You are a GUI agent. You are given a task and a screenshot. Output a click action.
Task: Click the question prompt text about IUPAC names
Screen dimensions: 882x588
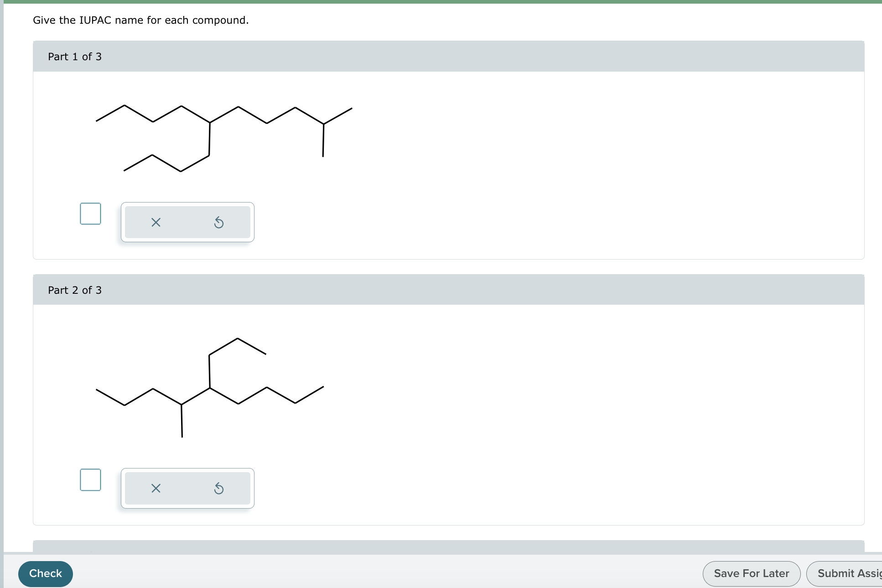[x=140, y=20]
